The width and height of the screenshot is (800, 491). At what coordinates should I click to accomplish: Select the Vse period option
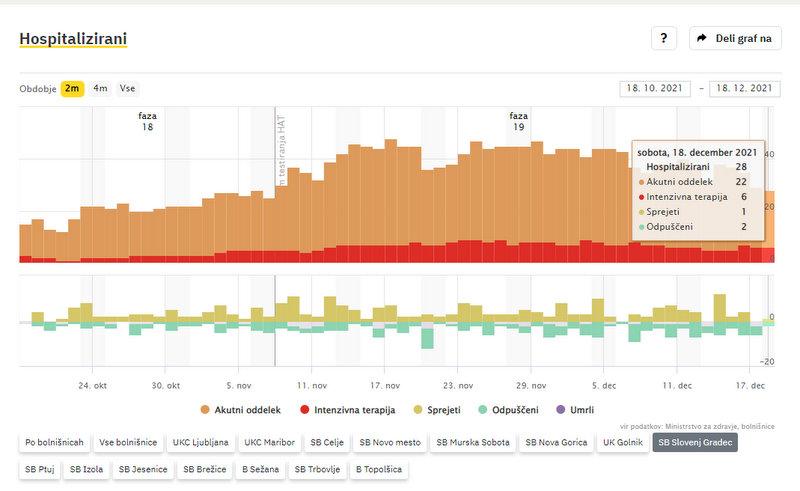point(127,88)
